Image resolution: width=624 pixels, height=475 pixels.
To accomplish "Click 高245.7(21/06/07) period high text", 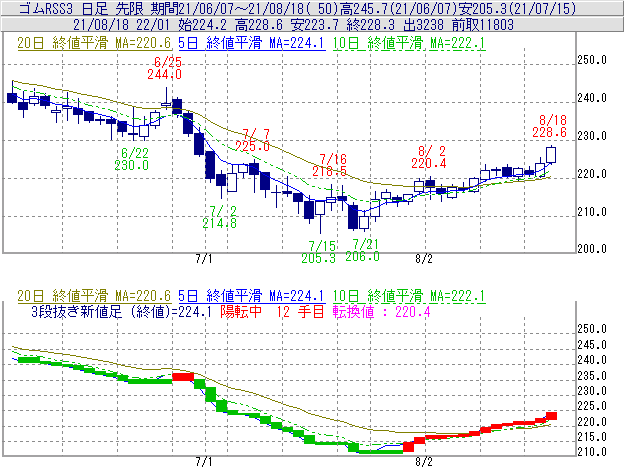I will click(x=398, y=8).
